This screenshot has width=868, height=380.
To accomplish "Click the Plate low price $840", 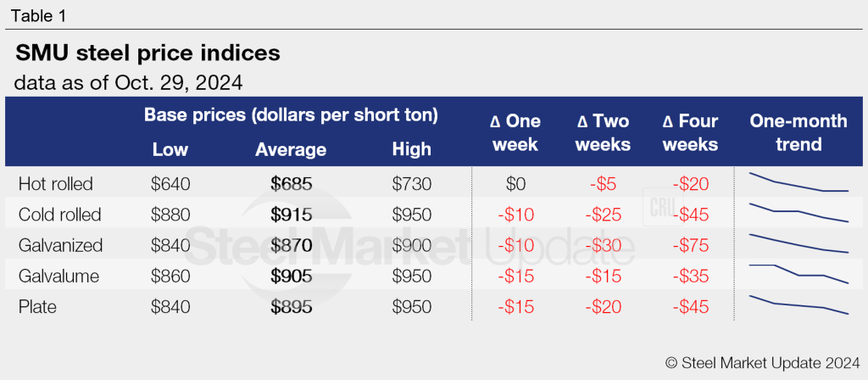I will pyautogui.click(x=170, y=306).
